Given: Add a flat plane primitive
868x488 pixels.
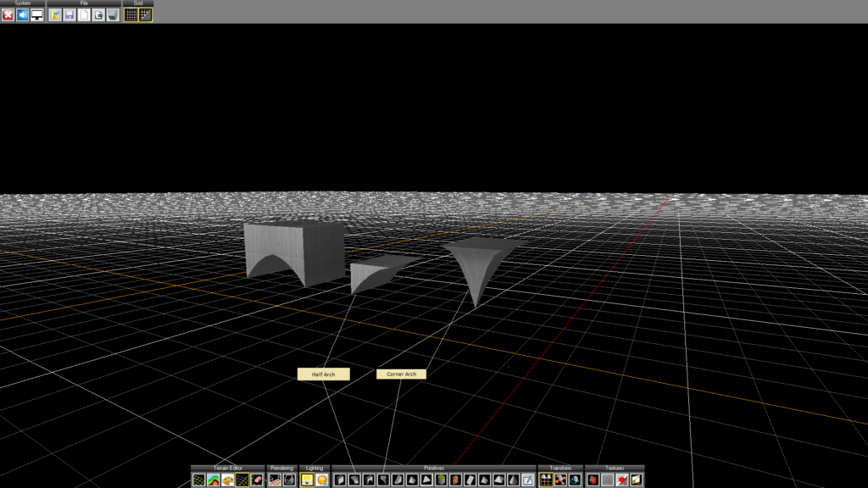Looking at the screenshot, I should (470, 480).
